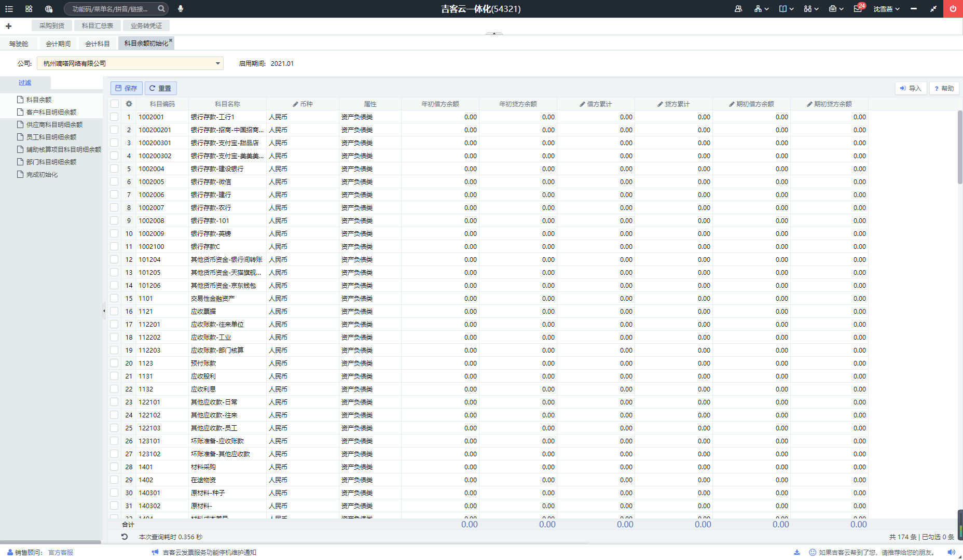Toggle the speaker sound icon at bottom
This screenshot has height=560, width=963.
[952, 552]
